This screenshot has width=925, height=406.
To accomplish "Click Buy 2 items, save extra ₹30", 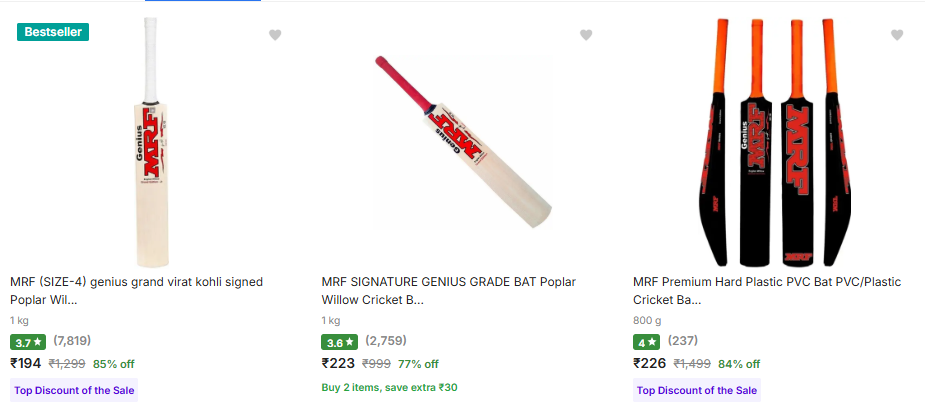I will tap(389, 387).
